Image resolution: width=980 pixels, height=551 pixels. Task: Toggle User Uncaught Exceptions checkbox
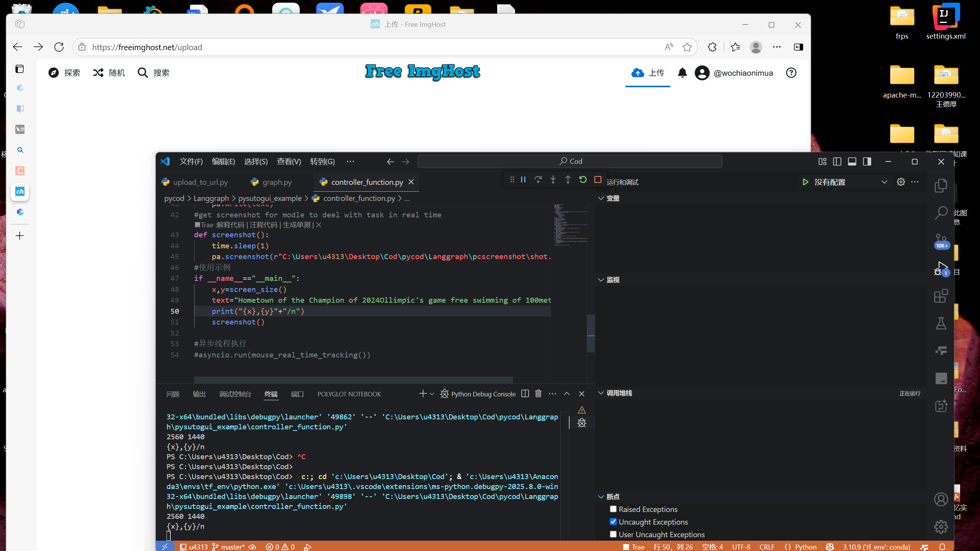tap(613, 534)
